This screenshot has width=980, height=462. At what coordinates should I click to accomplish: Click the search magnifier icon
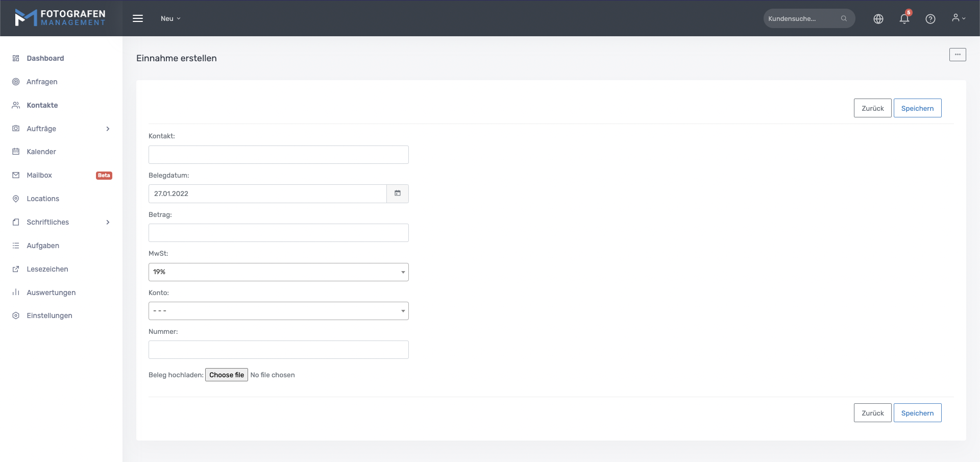point(844,18)
